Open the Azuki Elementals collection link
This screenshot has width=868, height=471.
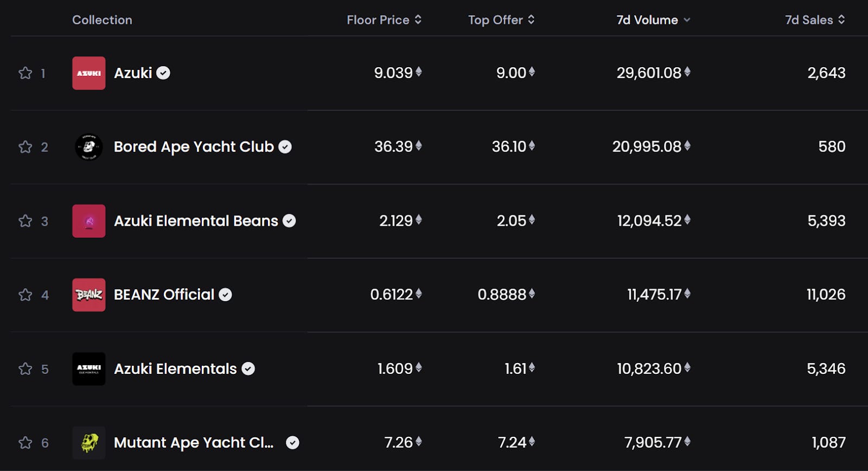(x=175, y=369)
